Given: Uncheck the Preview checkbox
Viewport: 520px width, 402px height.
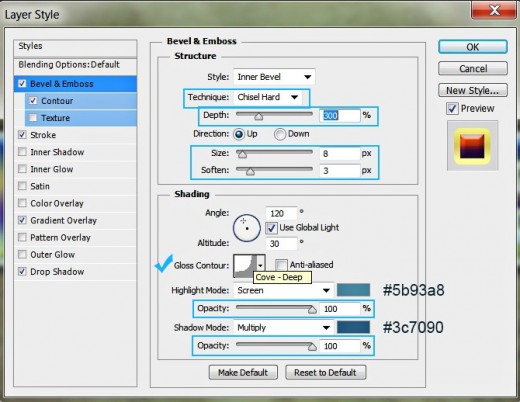Looking at the screenshot, I should tap(452, 109).
